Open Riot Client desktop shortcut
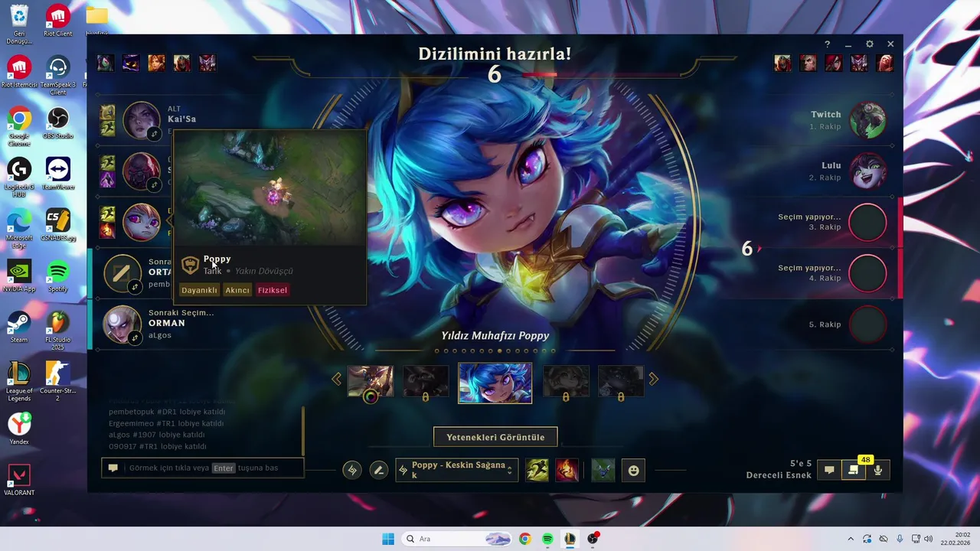 click(x=58, y=21)
